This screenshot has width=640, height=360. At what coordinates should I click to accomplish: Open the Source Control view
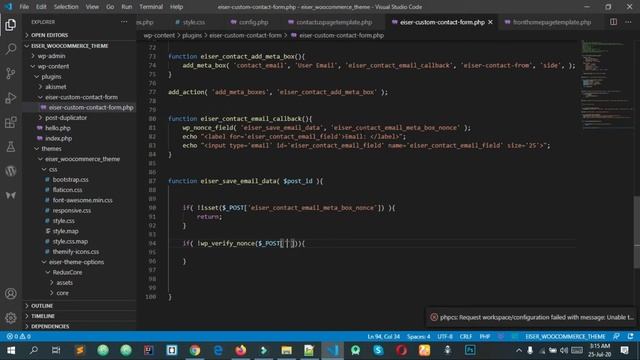coord(11,73)
